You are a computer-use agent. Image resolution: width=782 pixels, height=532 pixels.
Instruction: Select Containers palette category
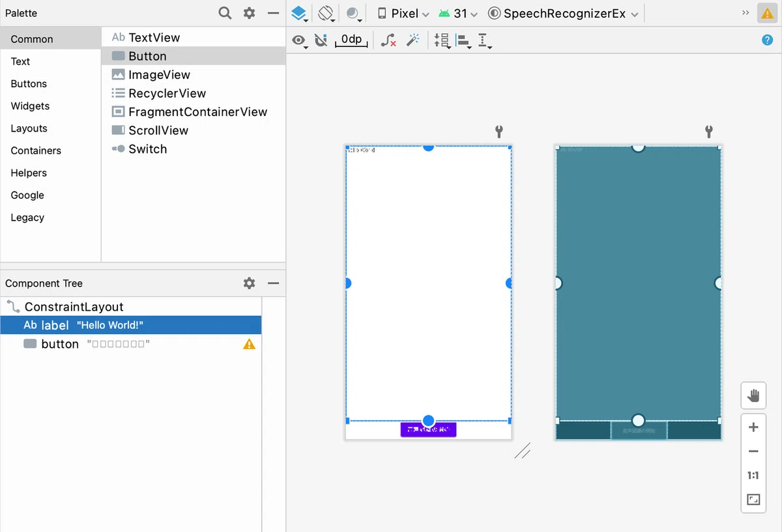[51, 150]
